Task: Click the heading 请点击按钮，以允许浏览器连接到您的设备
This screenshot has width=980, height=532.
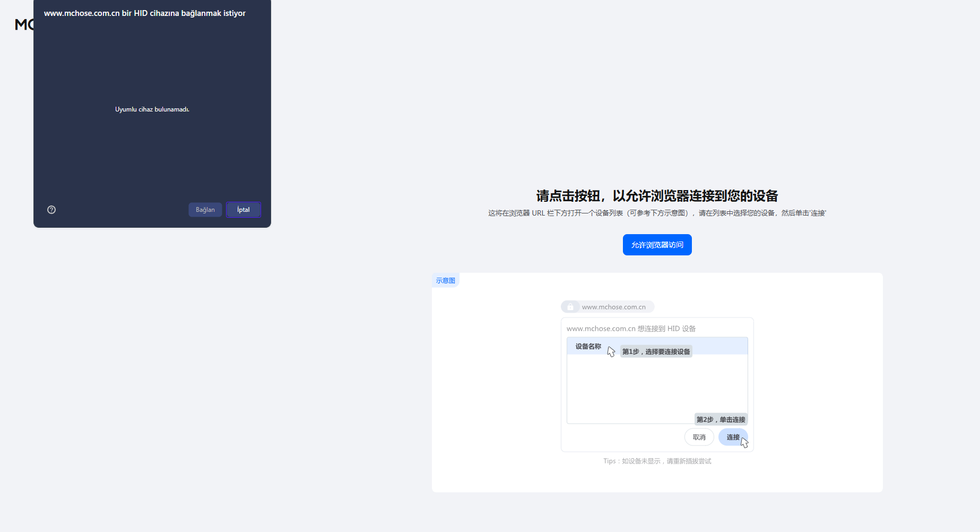Action: click(x=657, y=196)
